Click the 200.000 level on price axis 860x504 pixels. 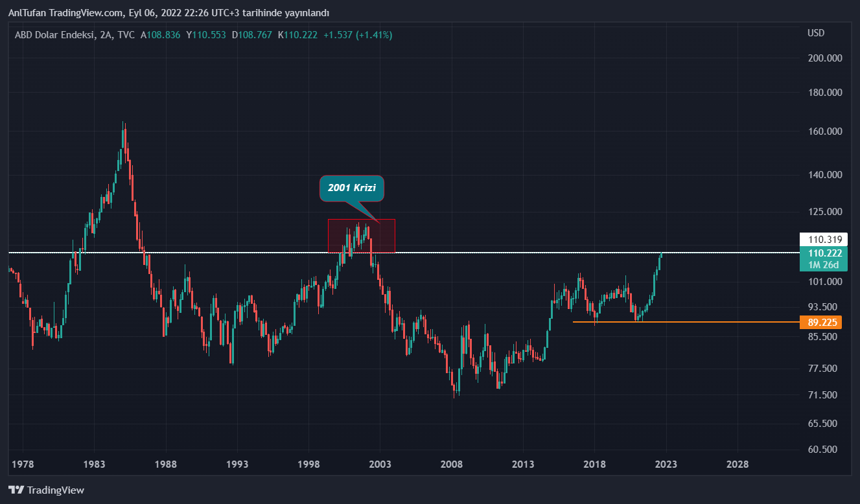coord(824,58)
